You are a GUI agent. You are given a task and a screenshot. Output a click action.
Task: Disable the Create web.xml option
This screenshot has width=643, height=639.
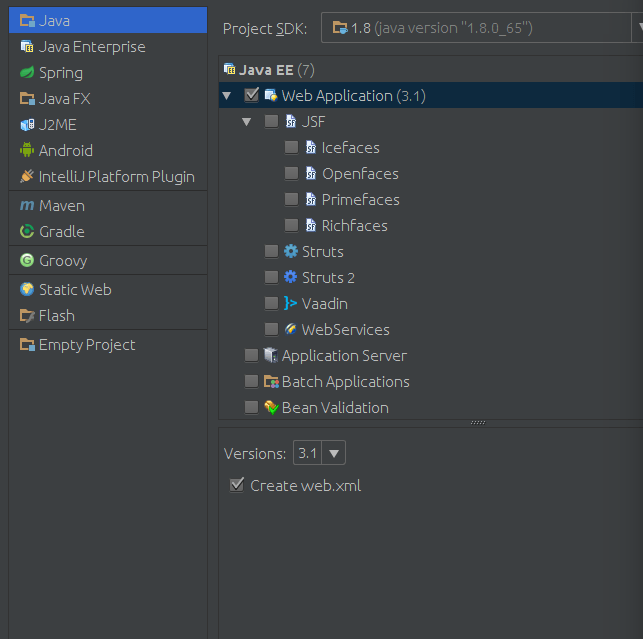click(x=237, y=486)
